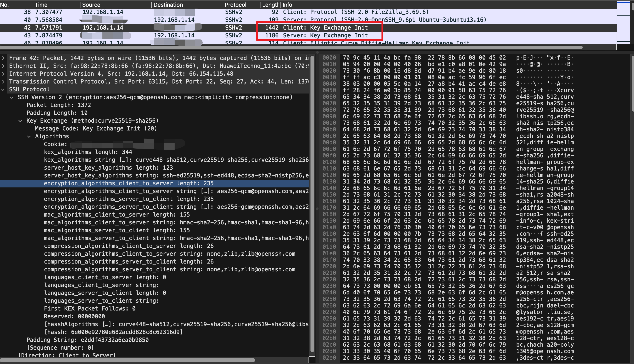Image resolution: width=634 pixels, height=364 pixels.
Task: Collapse the SSH Protocol tree node
Action: [3, 89]
